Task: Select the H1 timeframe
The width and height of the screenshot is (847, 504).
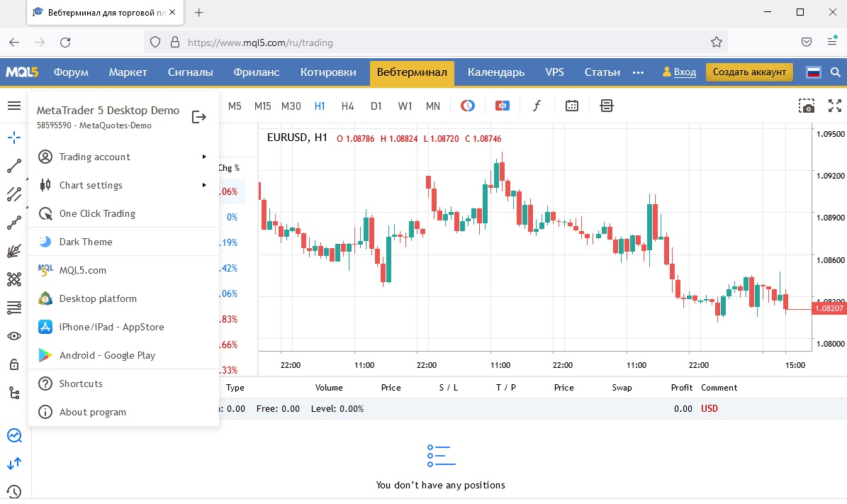Action: [320, 106]
